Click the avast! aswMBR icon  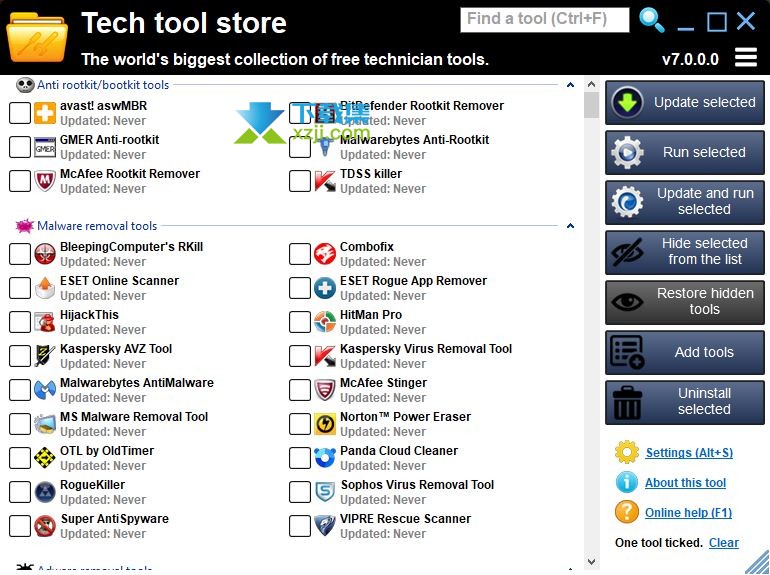click(45, 113)
